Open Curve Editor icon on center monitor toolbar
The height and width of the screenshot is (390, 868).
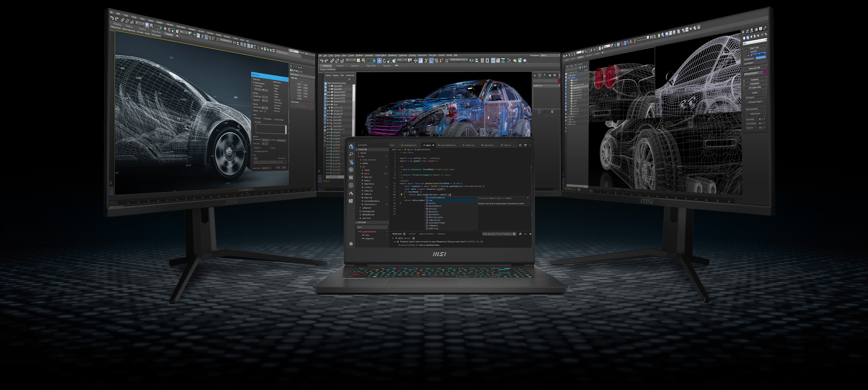498,61
